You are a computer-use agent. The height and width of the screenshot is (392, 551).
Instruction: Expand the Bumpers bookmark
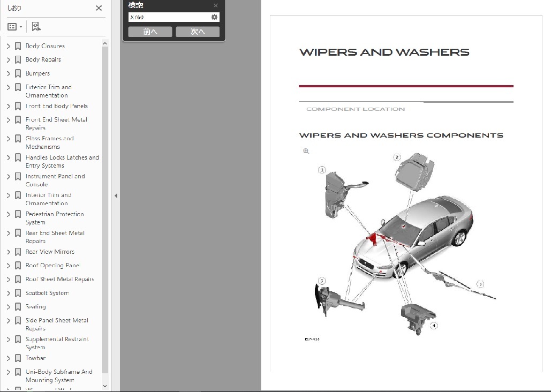coord(9,73)
